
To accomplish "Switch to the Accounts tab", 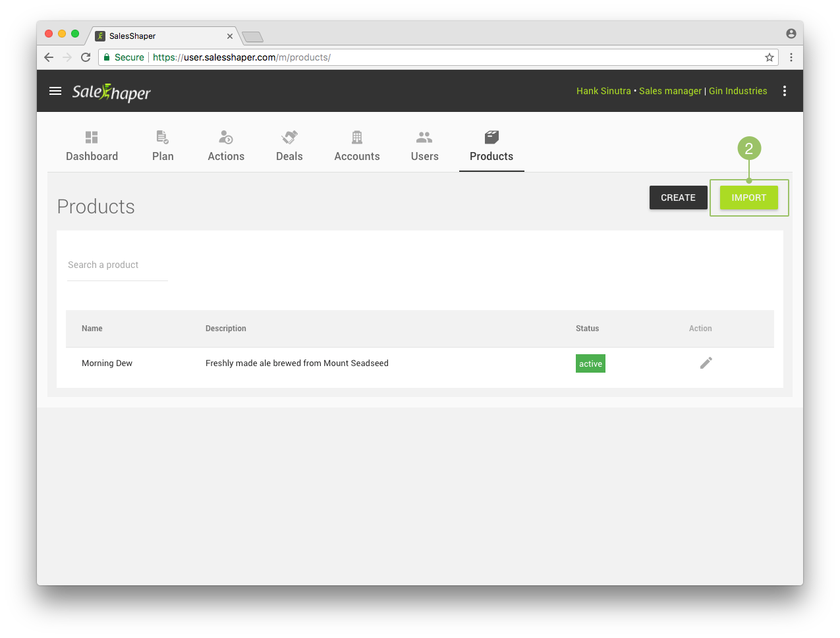I will click(357, 146).
